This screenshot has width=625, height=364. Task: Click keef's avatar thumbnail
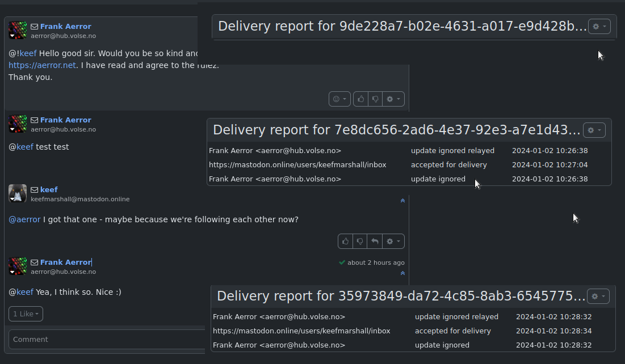[18, 193]
